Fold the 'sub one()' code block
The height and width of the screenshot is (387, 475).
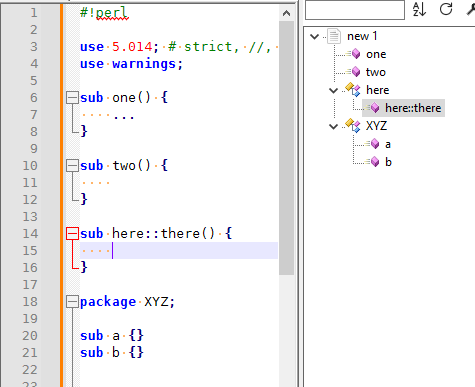click(72, 98)
